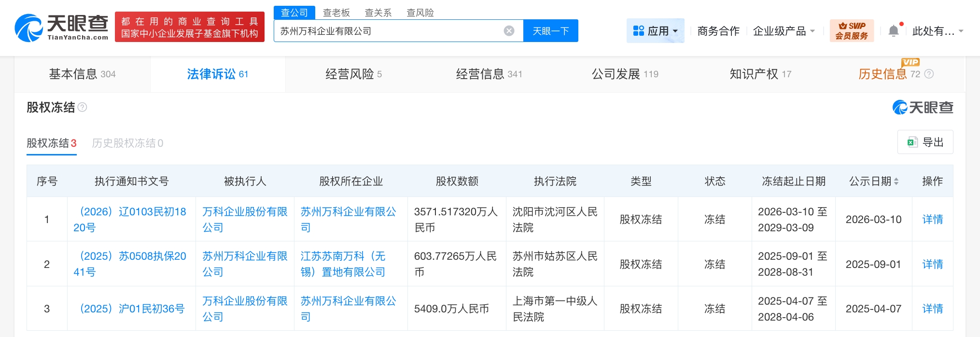Expand the 企业级产品 dropdown
980x337 pixels.
784,31
